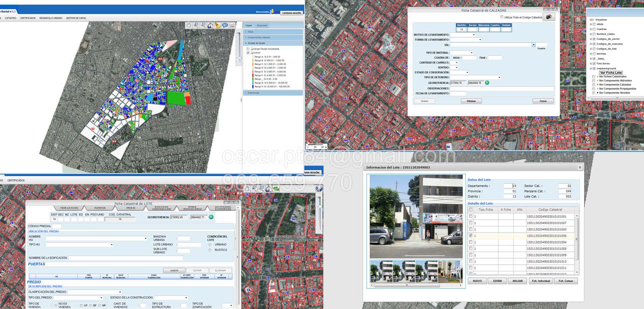Select the URBANO radio button
644x309 pixels.
click(210, 245)
